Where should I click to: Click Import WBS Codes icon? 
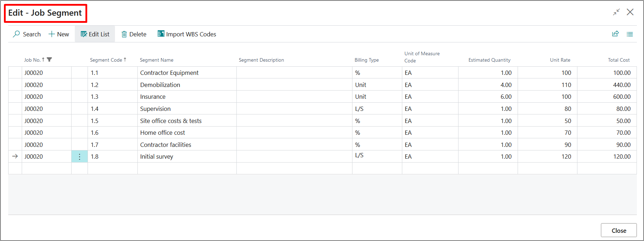click(x=161, y=34)
